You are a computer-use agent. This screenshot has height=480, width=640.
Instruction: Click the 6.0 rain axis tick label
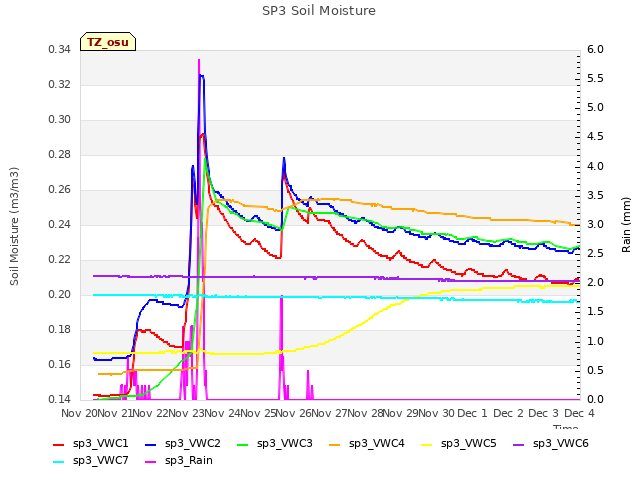[x=596, y=50]
